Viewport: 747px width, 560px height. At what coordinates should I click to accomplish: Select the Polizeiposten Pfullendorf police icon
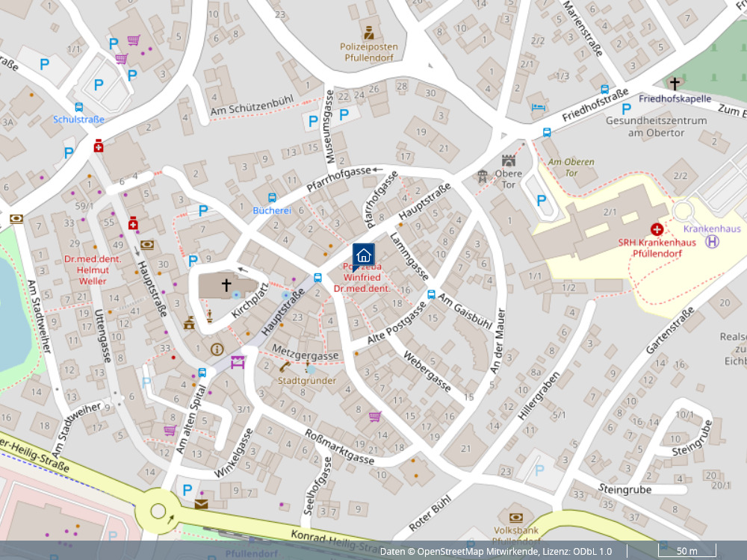(x=368, y=33)
